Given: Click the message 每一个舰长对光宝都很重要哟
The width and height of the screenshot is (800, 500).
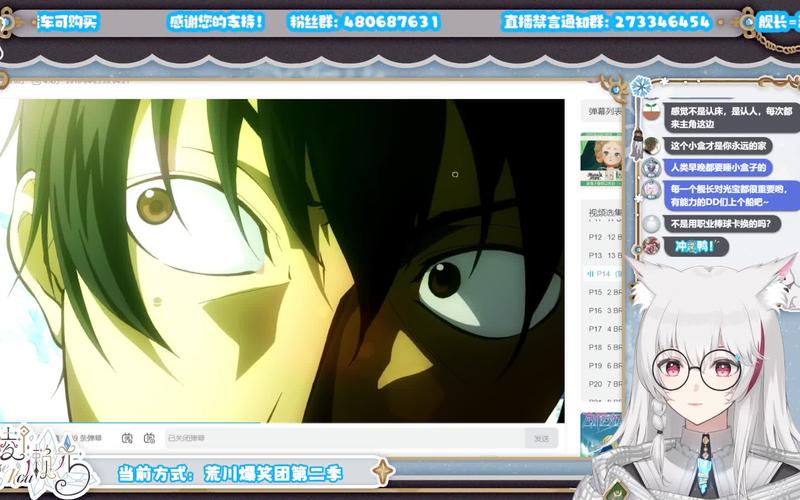Looking at the screenshot, I should [731, 195].
